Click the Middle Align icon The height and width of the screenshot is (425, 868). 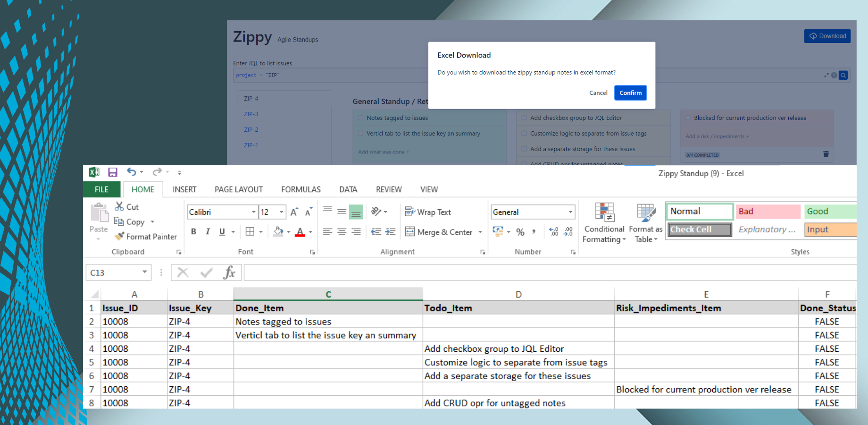pos(342,212)
